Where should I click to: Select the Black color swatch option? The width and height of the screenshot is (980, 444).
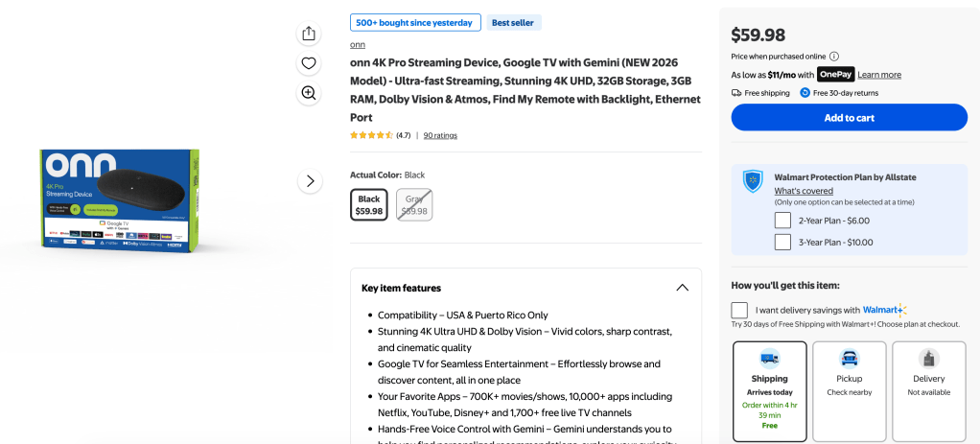[x=369, y=205]
